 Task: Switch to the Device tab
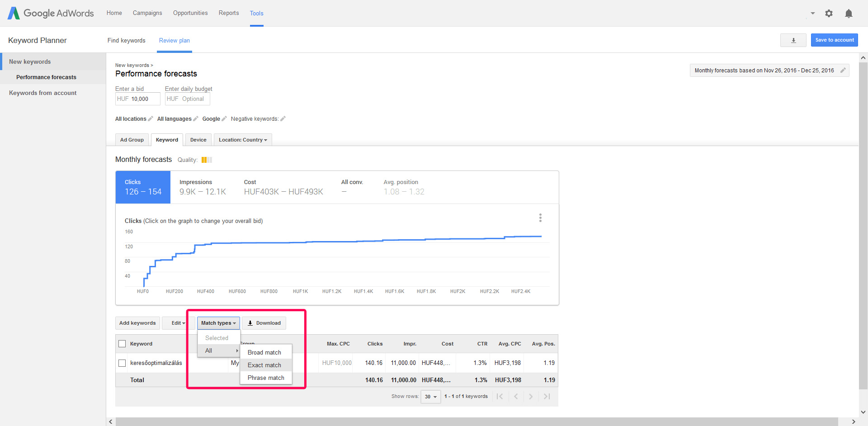point(198,140)
